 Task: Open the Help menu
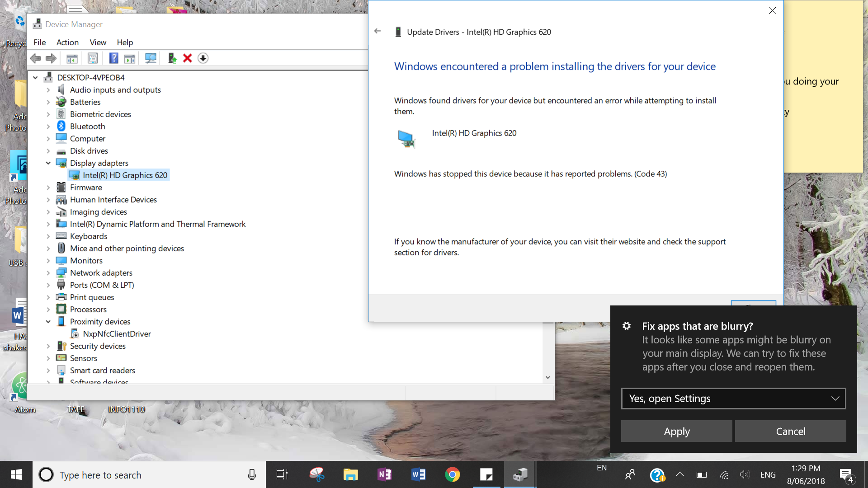click(125, 42)
